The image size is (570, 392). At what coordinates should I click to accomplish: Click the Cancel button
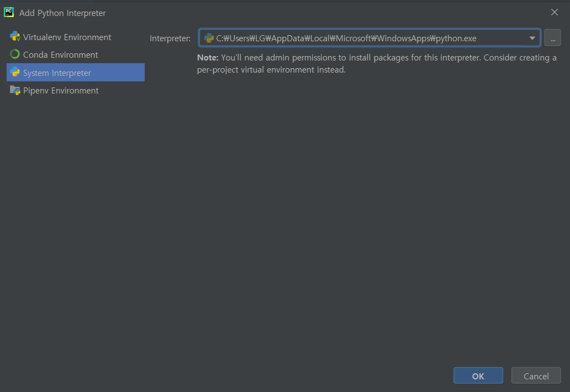[536, 376]
